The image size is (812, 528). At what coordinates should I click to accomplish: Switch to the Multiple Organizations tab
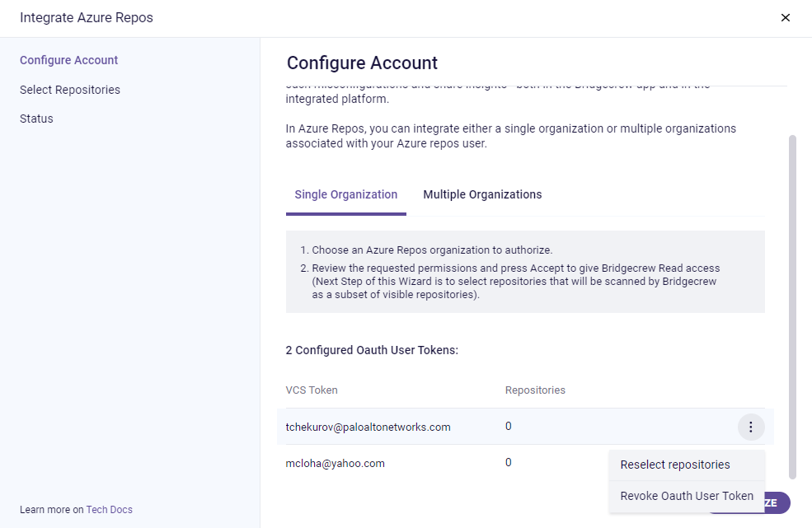tap(482, 194)
